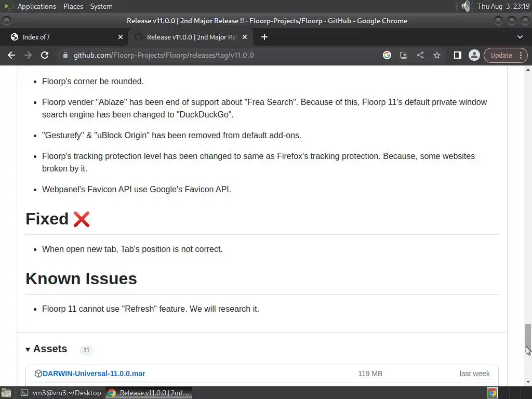Click the 'Fixed' heading
The height and width of the screenshot is (399, 532).
(x=47, y=219)
